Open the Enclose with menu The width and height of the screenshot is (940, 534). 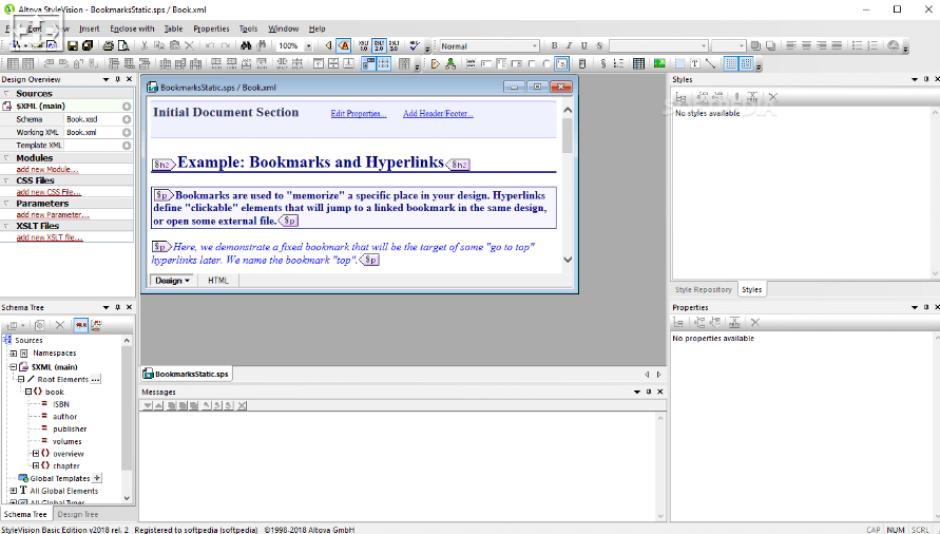click(132, 28)
